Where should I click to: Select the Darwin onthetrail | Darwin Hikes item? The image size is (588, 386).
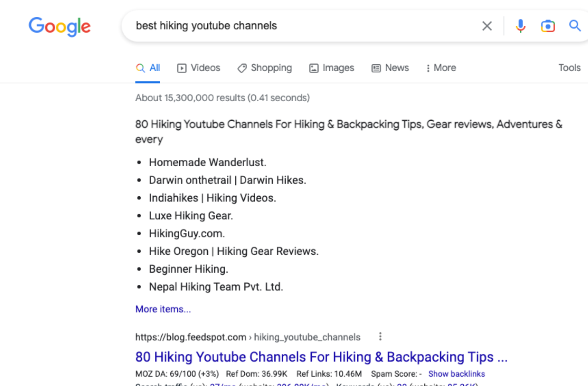pos(228,180)
